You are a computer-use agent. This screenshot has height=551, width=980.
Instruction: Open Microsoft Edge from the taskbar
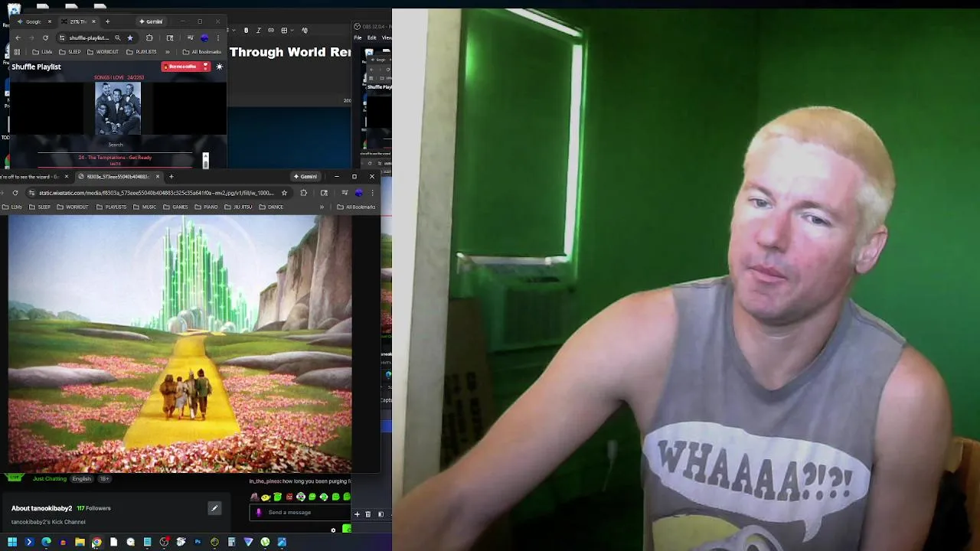(x=46, y=542)
